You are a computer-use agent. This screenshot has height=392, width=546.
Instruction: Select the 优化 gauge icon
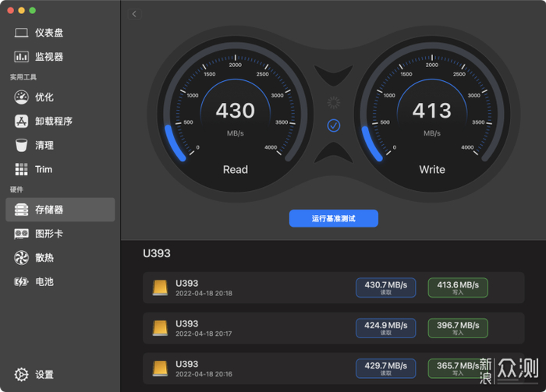coord(21,97)
